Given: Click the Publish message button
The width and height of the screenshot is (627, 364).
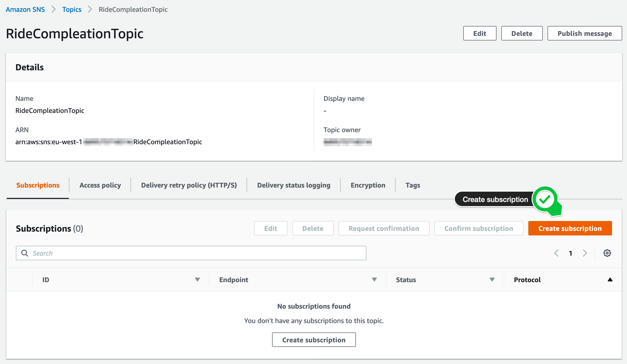Looking at the screenshot, I should point(584,33).
